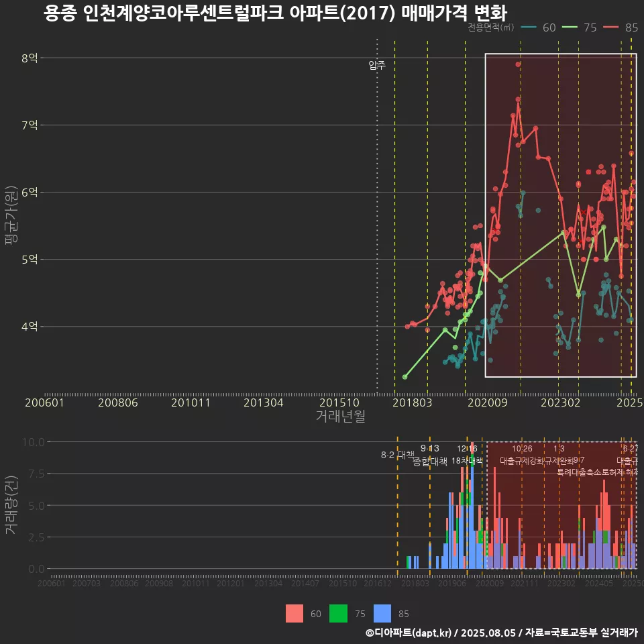
Task: Click the first green 75 data point below 4억
Action: (405, 376)
